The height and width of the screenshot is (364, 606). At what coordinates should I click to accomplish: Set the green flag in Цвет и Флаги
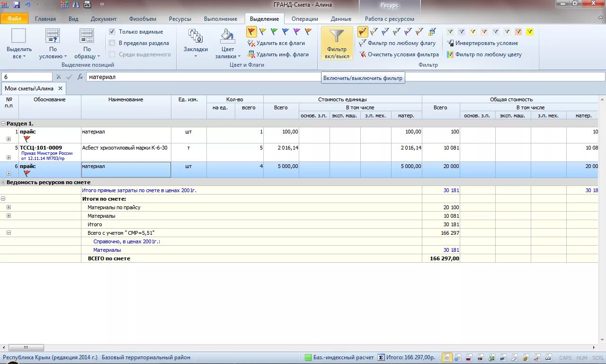click(274, 32)
